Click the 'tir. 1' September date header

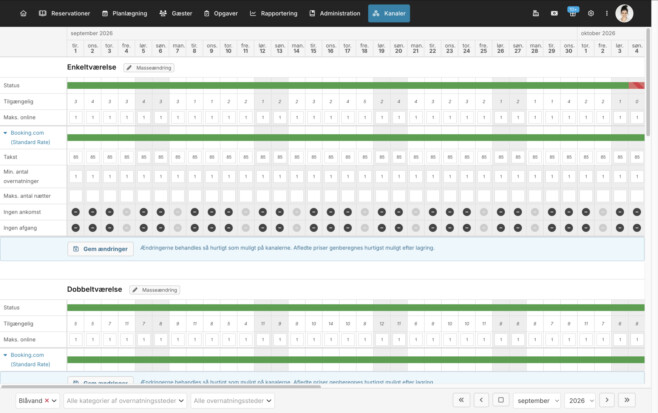pyautogui.click(x=76, y=48)
